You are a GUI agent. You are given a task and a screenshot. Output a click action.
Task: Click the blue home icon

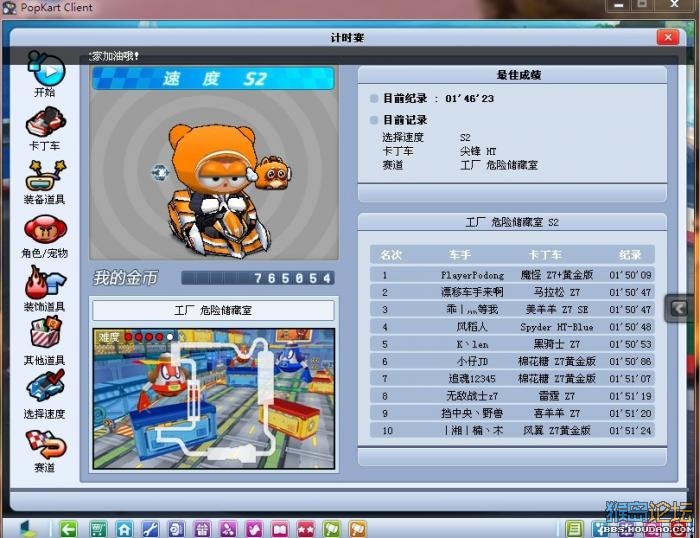(x=124, y=530)
